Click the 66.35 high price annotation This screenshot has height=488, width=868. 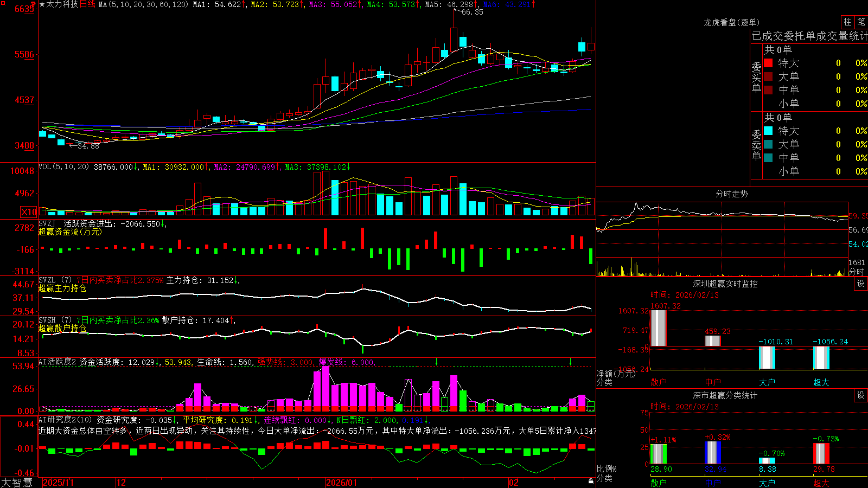(472, 12)
